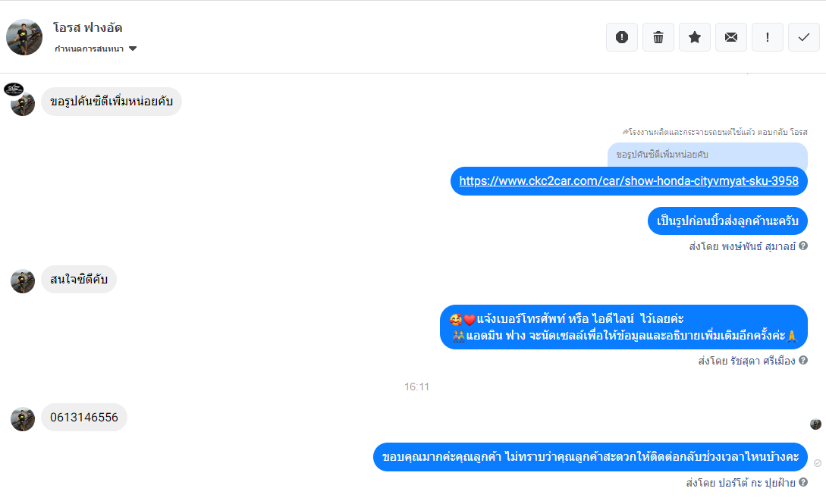
Task: Open sender info next to พงษ์พันธ์ สุมาลย์
Action: coord(802,246)
